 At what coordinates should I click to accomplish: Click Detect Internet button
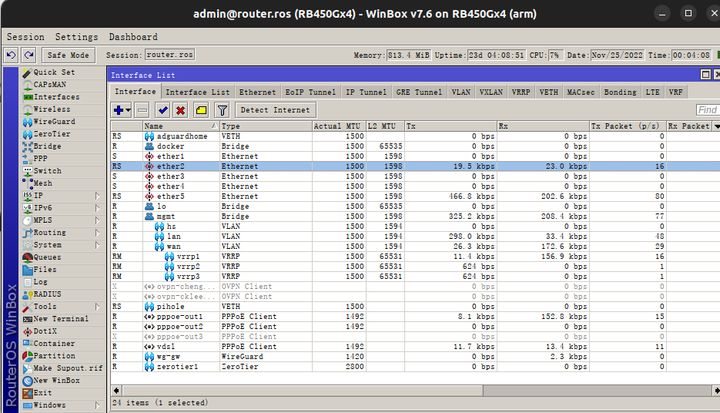point(275,110)
